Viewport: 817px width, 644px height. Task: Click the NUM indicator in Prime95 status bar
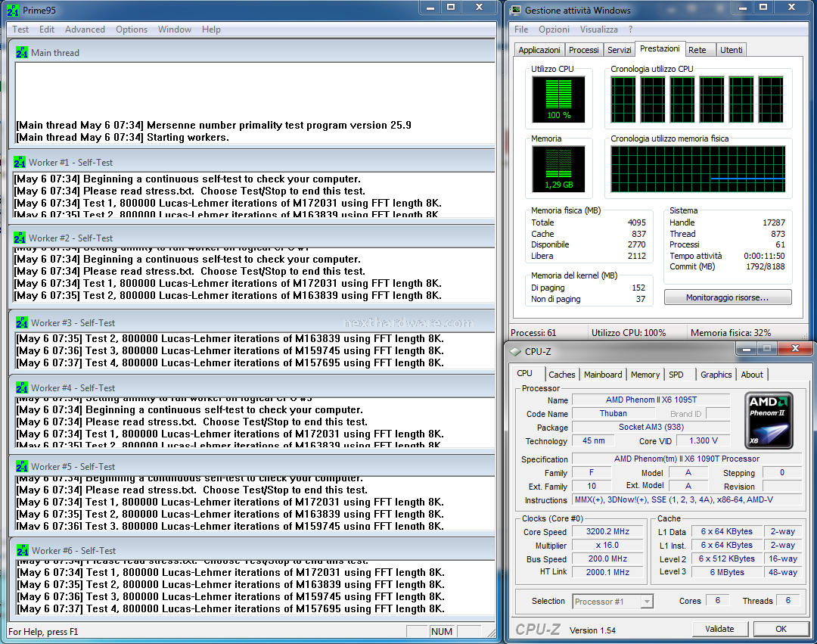(442, 631)
